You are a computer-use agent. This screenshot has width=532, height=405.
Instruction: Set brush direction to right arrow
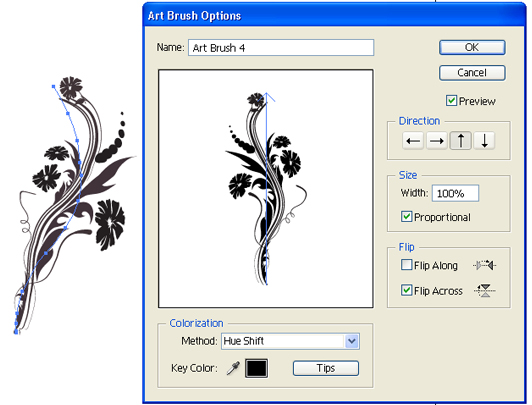(437, 140)
